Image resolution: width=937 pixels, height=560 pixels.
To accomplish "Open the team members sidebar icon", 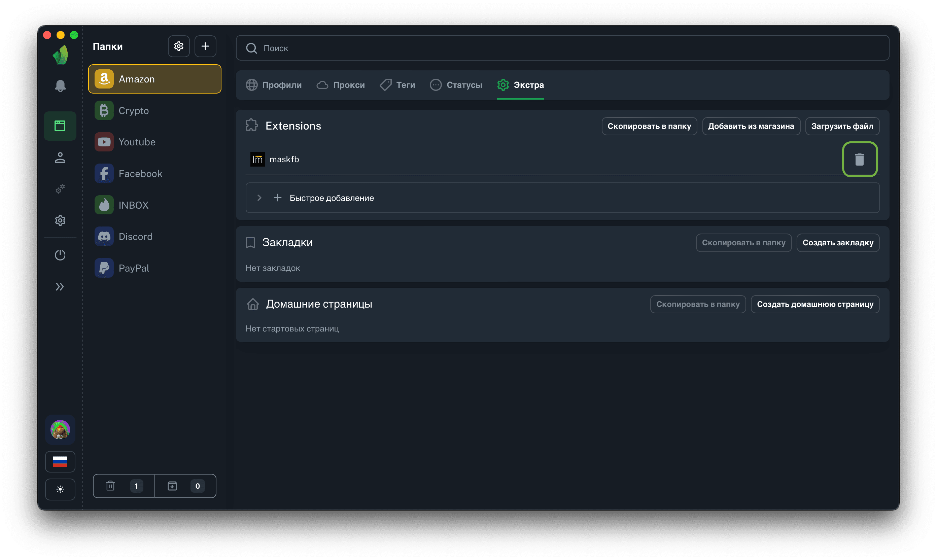I will (x=60, y=158).
